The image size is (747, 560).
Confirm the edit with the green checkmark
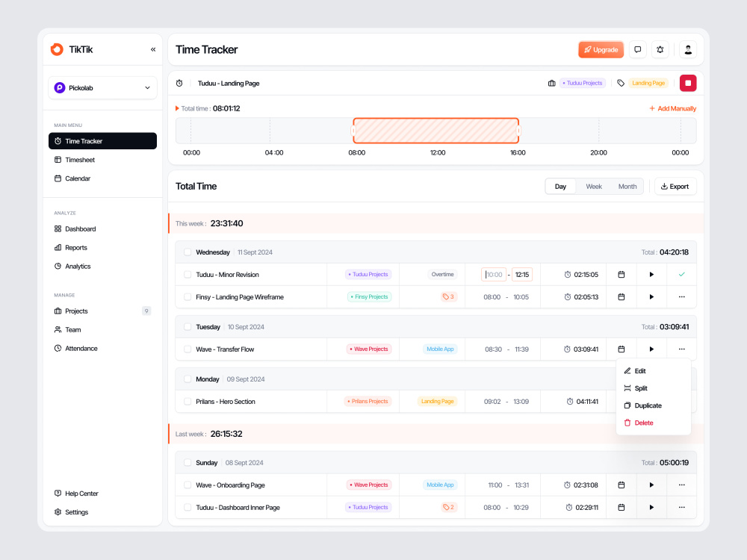[x=682, y=275]
